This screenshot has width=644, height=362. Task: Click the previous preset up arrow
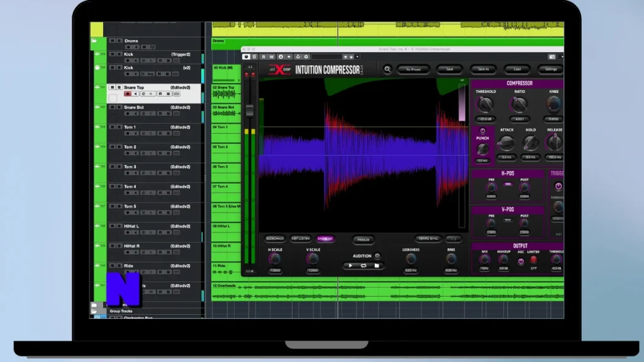coord(345,57)
